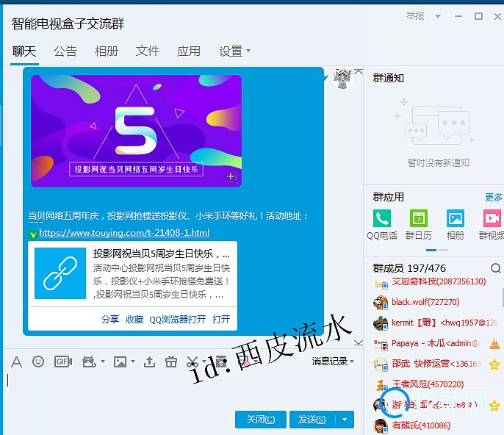The width and height of the screenshot is (504, 435).
Task: Open the 消息记录 dropdown
Action: pyautogui.click(x=333, y=361)
